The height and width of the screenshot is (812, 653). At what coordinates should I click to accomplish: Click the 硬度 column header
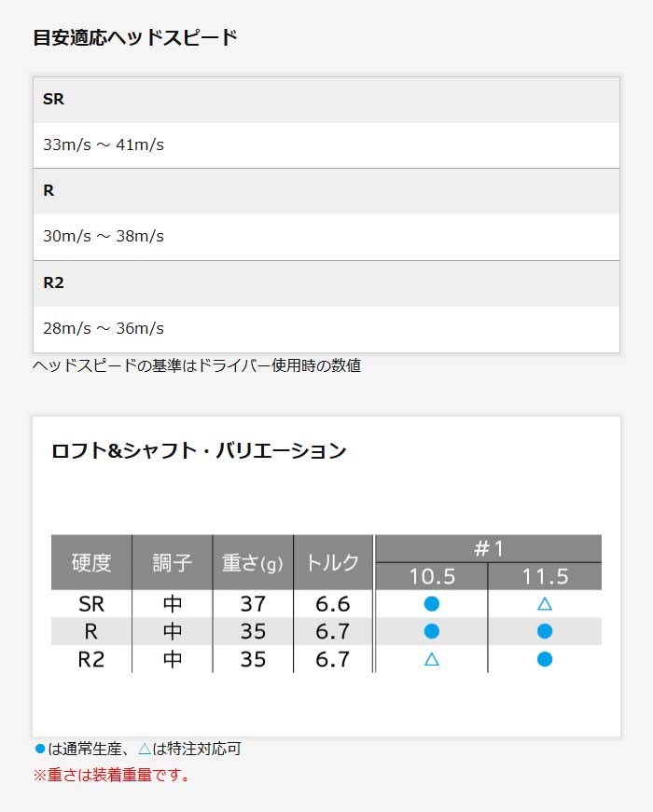91,562
